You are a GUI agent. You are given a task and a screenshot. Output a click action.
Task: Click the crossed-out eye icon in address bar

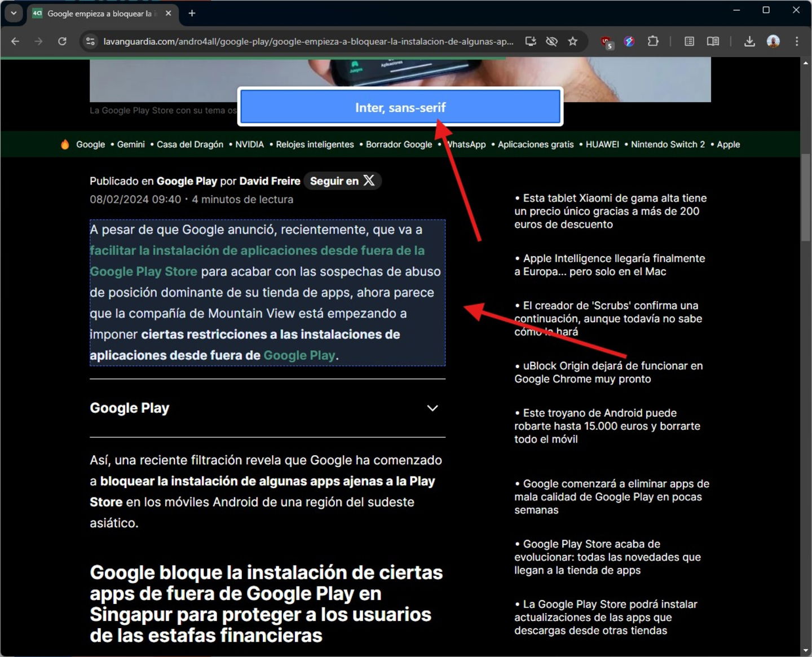click(x=551, y=41)
